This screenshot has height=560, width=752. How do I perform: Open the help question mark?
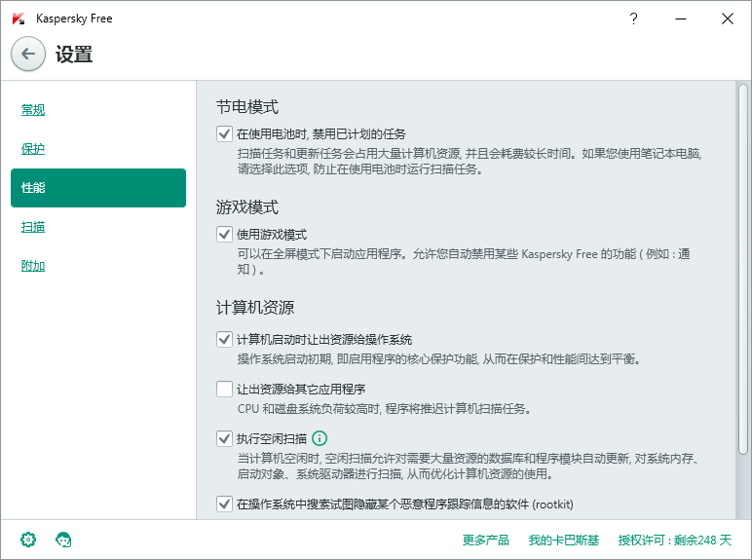coord(633,19)
